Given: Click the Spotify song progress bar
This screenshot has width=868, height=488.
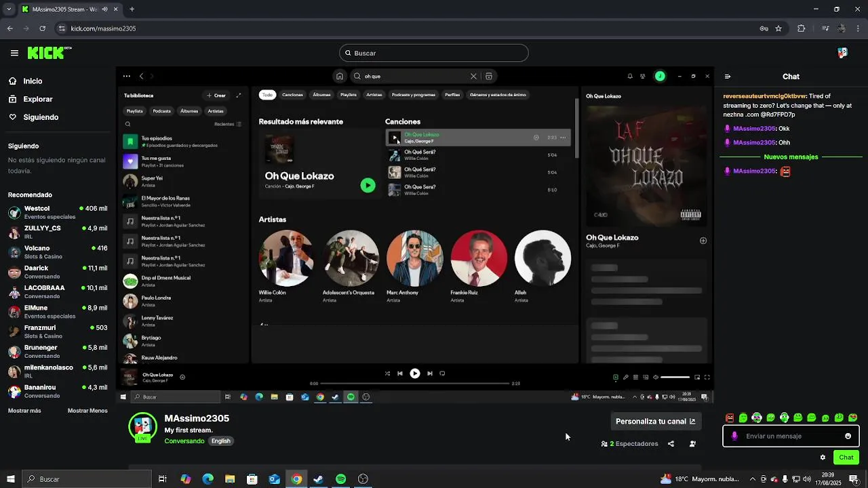Looking at the screenshot, I should (414, 384).
